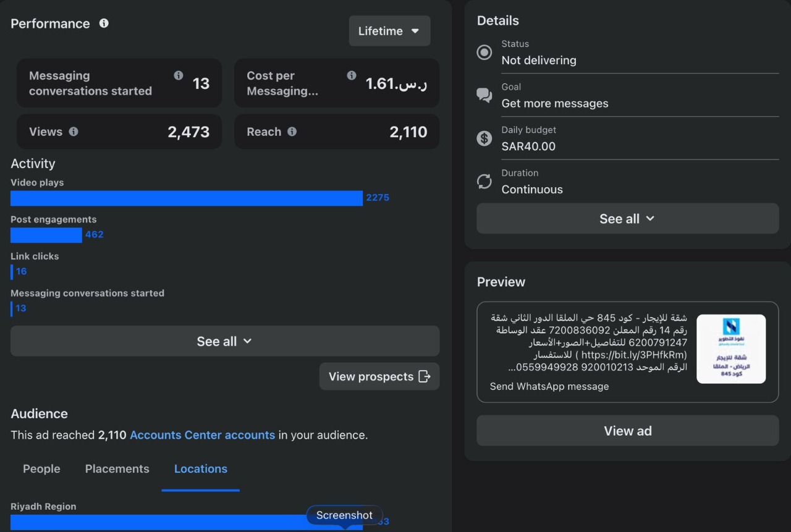
Task: Open the Lifetime date range dropdown
Action: coord(389,31)
